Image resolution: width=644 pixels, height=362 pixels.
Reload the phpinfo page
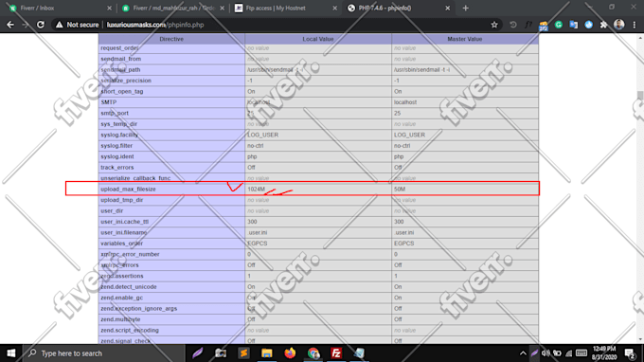click(40, 25)
